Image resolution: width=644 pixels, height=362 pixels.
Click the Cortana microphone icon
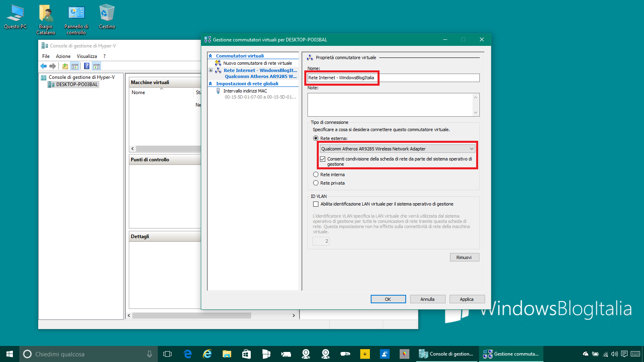pyautogui.click(x=149, y=354)
